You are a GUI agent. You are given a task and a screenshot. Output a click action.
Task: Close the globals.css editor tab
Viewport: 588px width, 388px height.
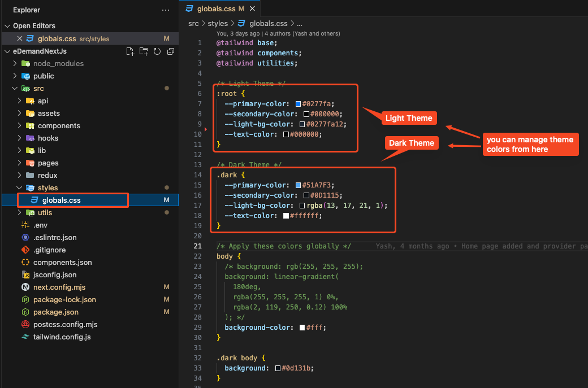tap(252, 9)
